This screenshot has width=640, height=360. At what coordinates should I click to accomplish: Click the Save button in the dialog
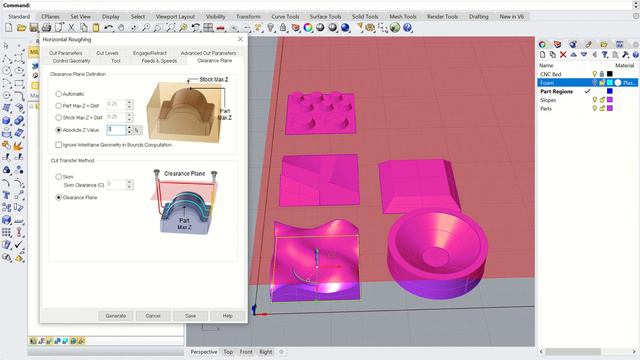(190, 316)
